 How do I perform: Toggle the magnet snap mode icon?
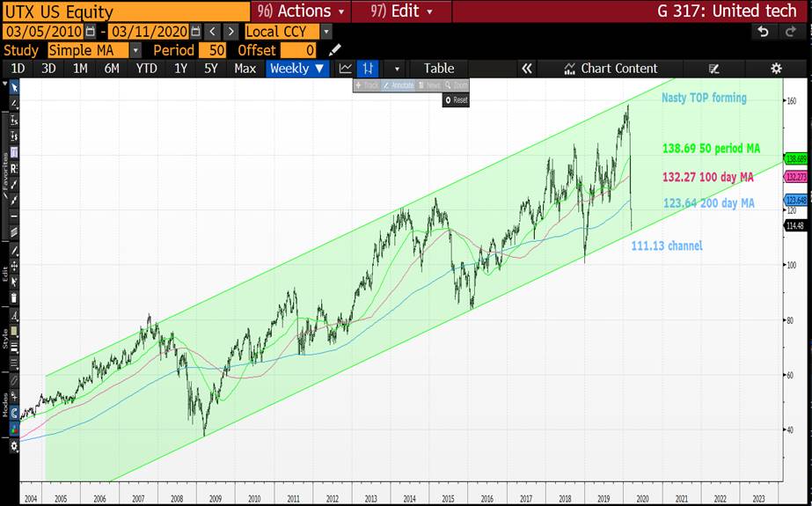tap(14, 414)
